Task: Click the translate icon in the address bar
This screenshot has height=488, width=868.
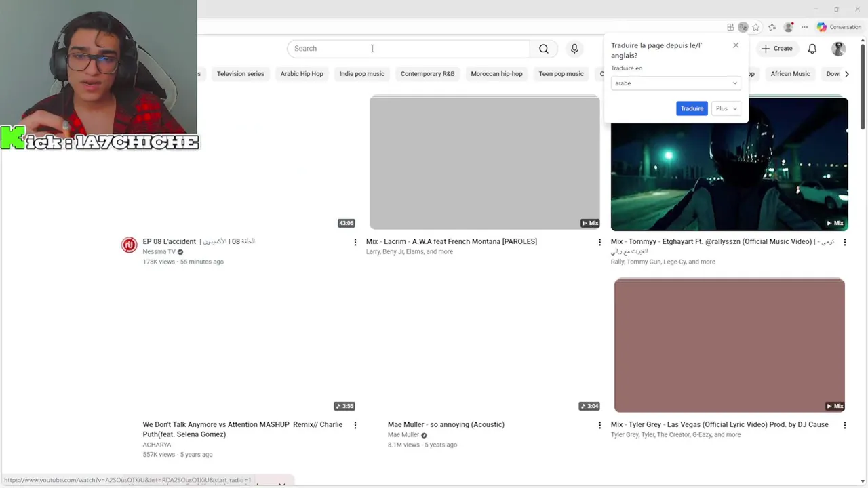Action: (x=743, y=27)
